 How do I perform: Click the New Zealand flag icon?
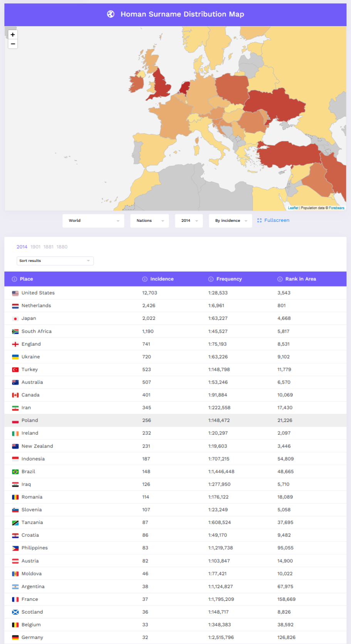point(15,446)
